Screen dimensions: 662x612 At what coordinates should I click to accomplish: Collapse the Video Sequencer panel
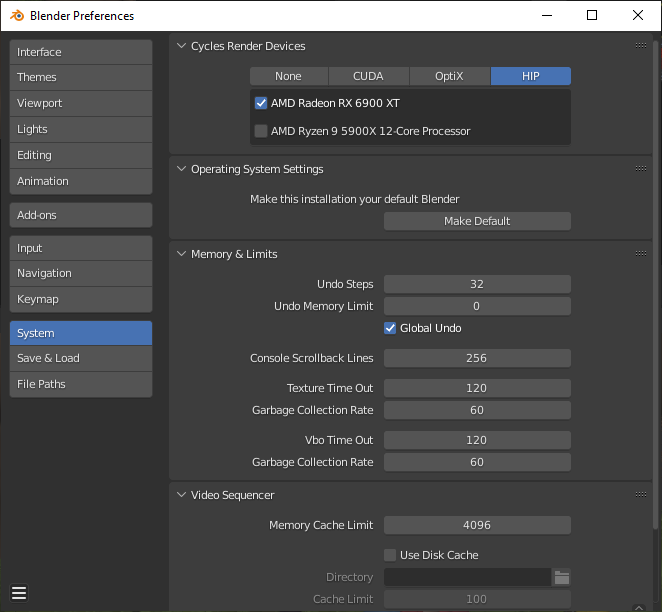(x=182, y=495)
